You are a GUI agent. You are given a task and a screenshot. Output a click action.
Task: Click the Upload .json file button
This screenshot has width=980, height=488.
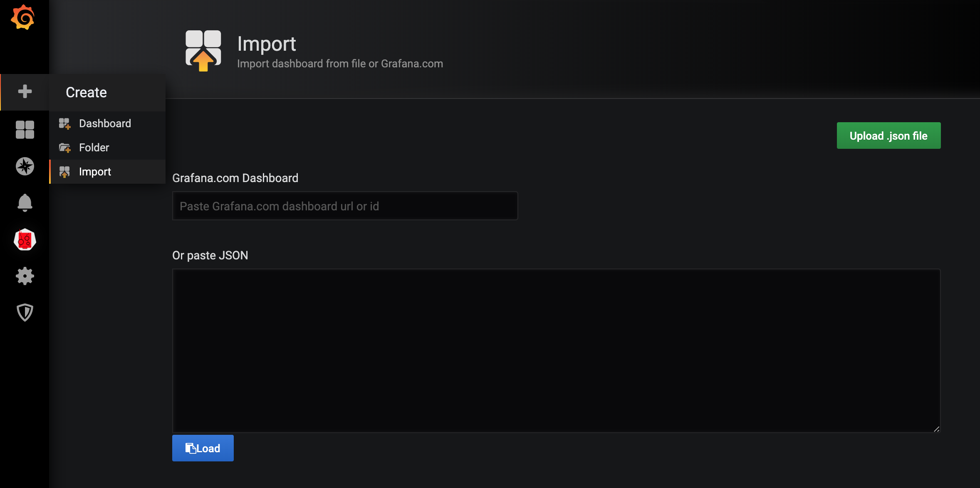pos(888,136)
